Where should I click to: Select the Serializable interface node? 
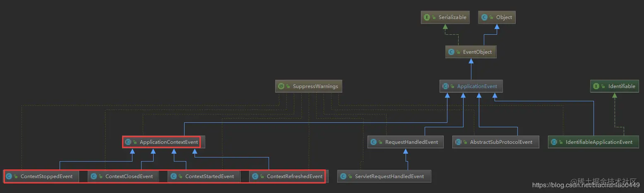pyautogui.click(x=445, y=17)
